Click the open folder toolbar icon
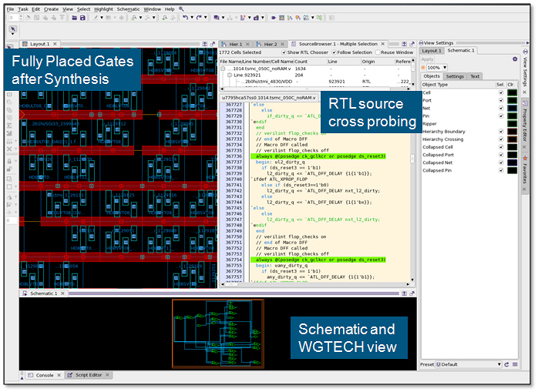Image resolution: width=538 pixels, height=392 pixels. (74, 18)
